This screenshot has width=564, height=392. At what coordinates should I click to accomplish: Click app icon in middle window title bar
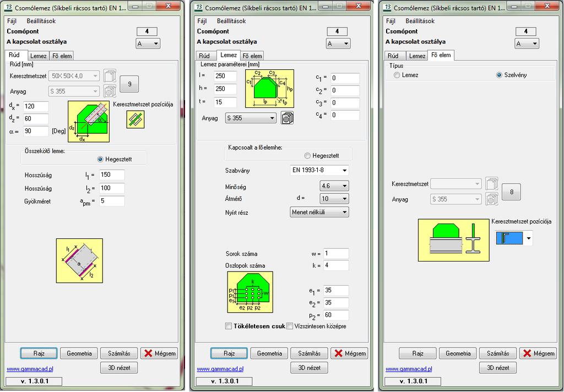point(199,7)
